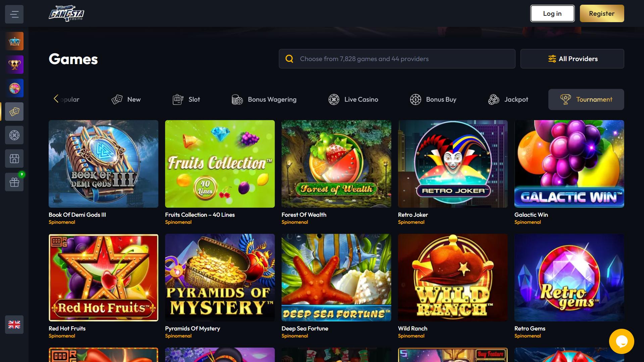Expand the All Providers filter

[572, 59]
